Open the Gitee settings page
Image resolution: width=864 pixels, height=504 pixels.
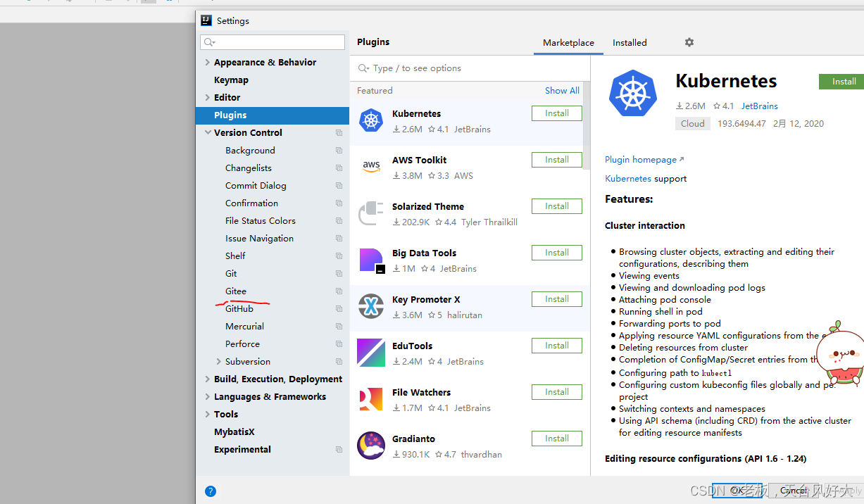click(x=236, y=291)
